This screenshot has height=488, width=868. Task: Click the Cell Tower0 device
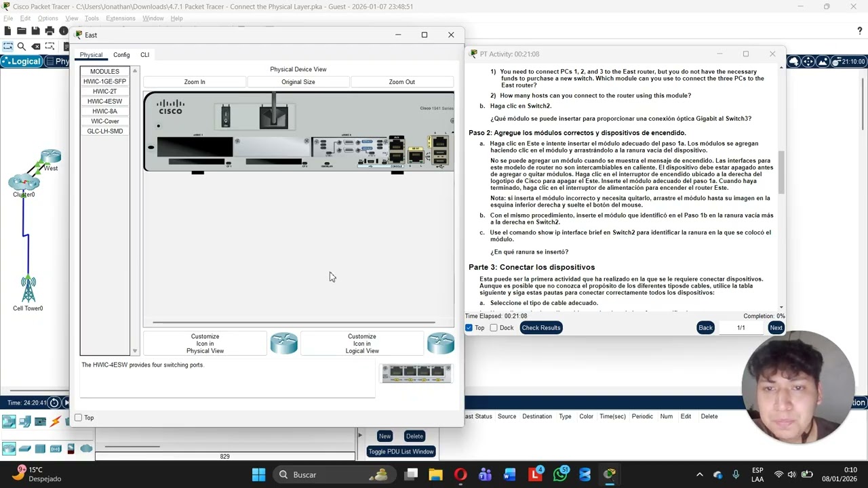[x=28, y=291]
